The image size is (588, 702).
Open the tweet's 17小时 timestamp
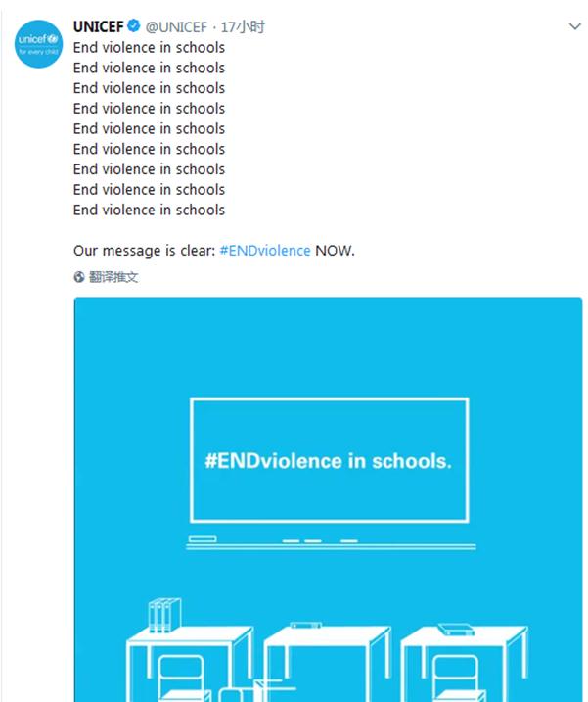point(243,27)
